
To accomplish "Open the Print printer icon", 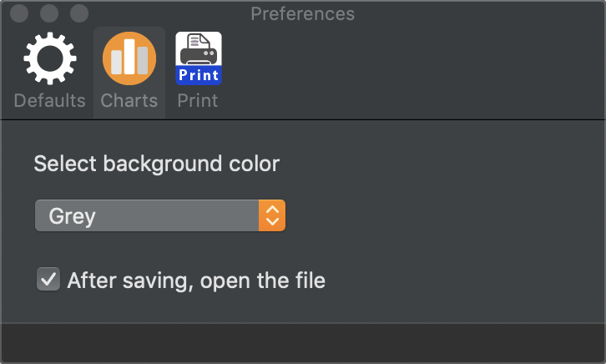I will (199, 58).
